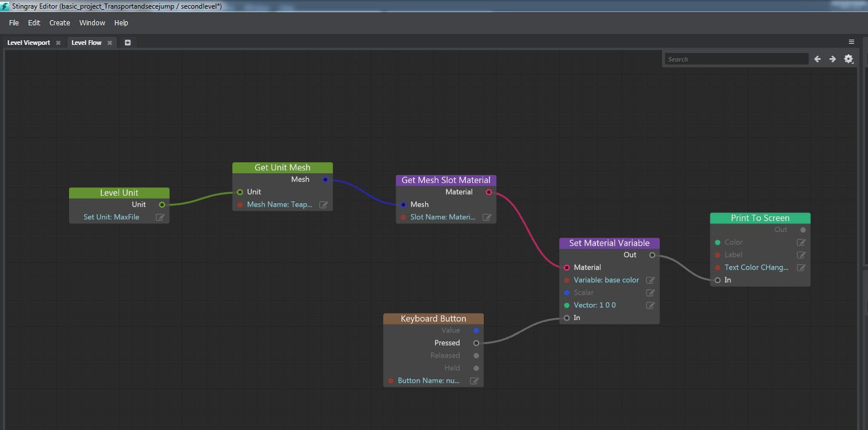Click the Text Color CHang... red port
Viewport: 868px width, 430px height.
pyautogui.click(x=717, y=268)
